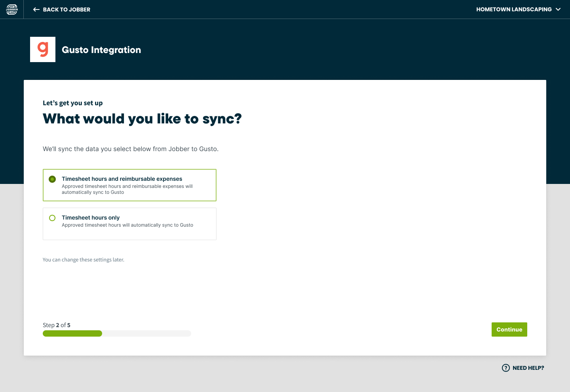
Task: Open the Need Help? link text
Action: point(528,368)
